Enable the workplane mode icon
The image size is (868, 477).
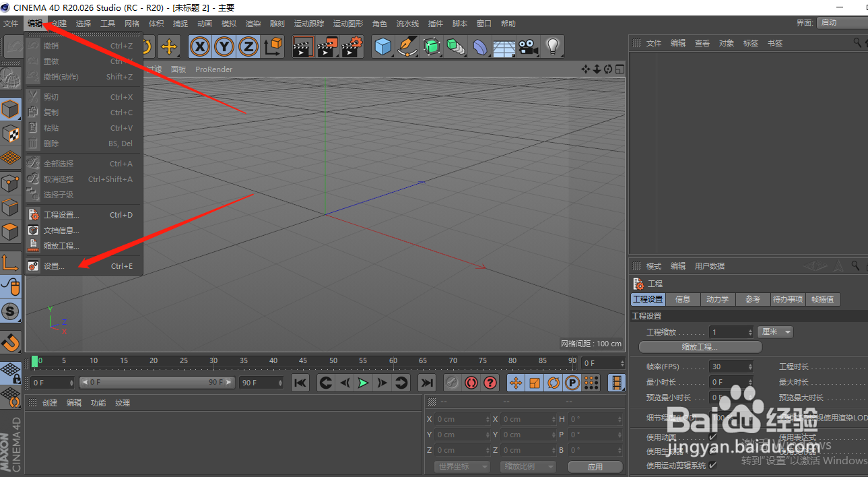click(x=11, y=158)
